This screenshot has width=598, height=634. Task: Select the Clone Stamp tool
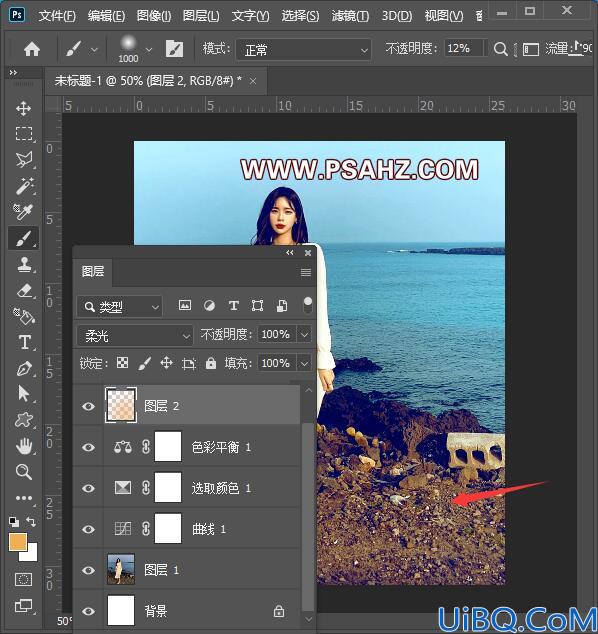click(24, 265)
